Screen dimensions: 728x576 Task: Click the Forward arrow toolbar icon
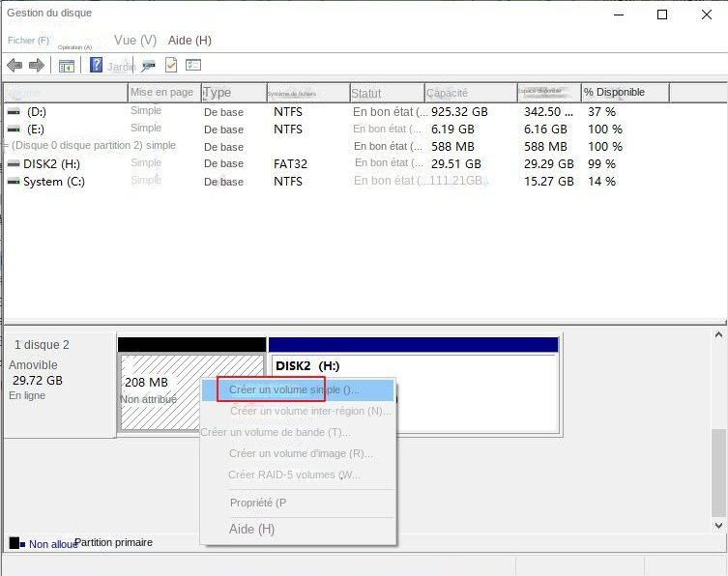tap(37, 65)
